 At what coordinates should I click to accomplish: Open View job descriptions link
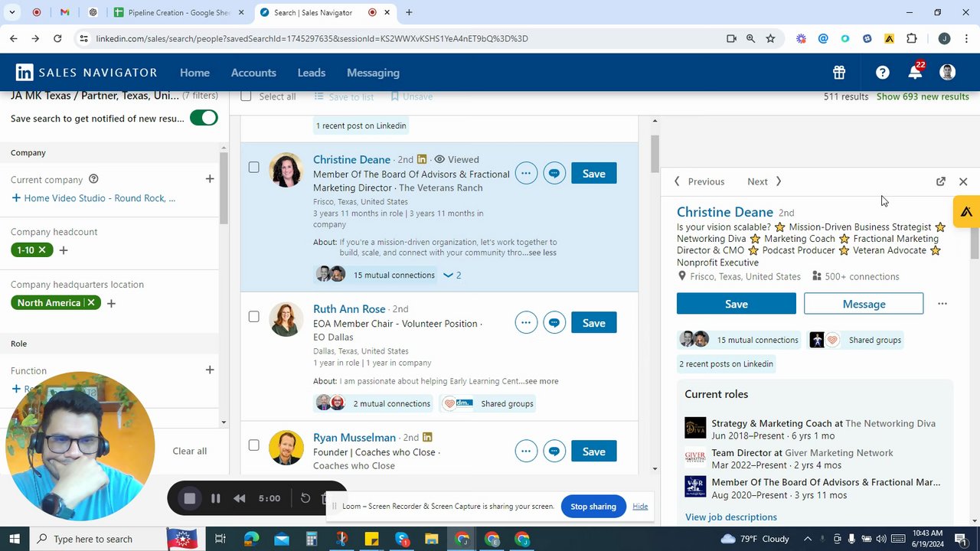(731, 517)
